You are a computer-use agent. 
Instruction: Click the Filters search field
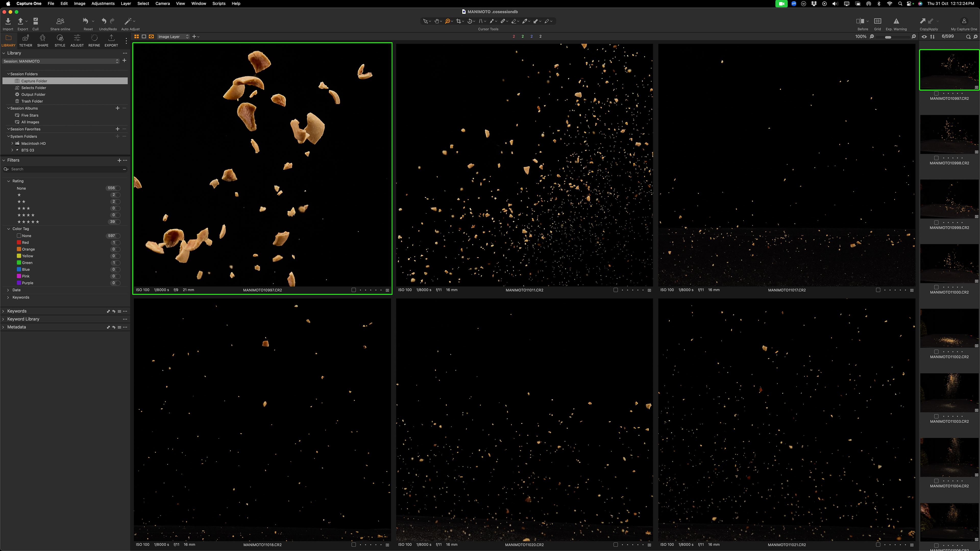65,169
